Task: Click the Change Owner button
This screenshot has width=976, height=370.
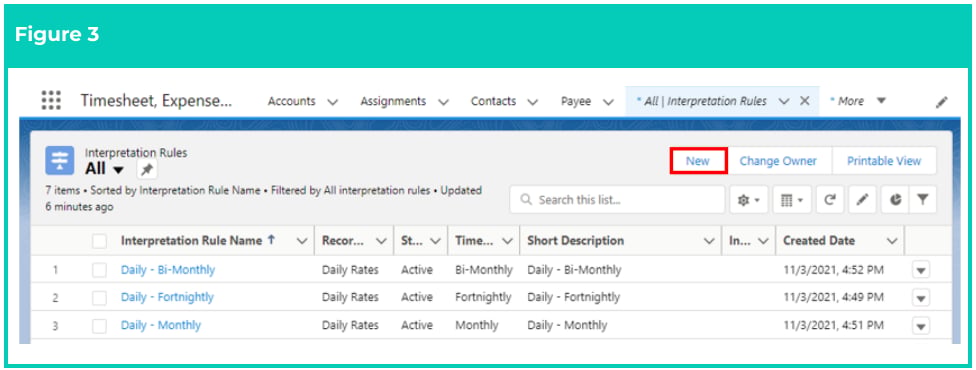Action: [x=778, y=161]
